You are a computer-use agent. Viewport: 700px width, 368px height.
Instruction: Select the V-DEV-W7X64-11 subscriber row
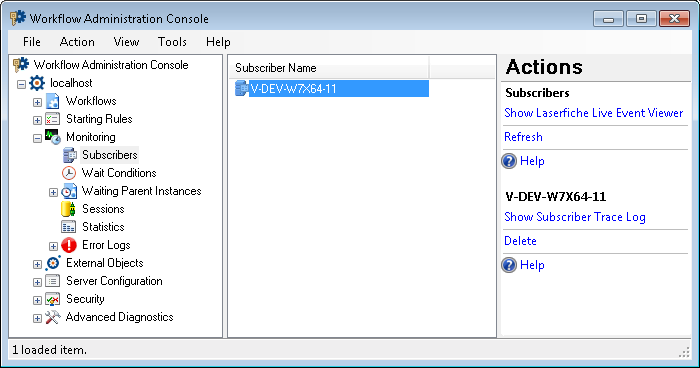point(332,88)
